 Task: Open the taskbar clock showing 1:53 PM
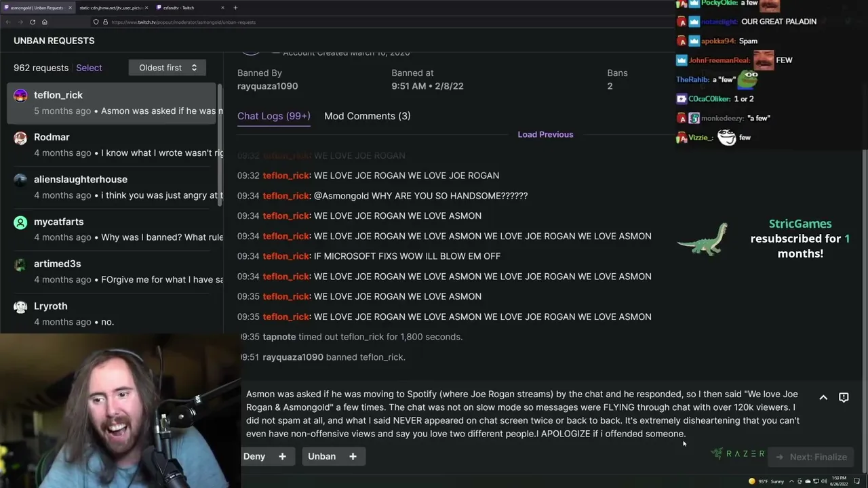(x=838, y=481)
